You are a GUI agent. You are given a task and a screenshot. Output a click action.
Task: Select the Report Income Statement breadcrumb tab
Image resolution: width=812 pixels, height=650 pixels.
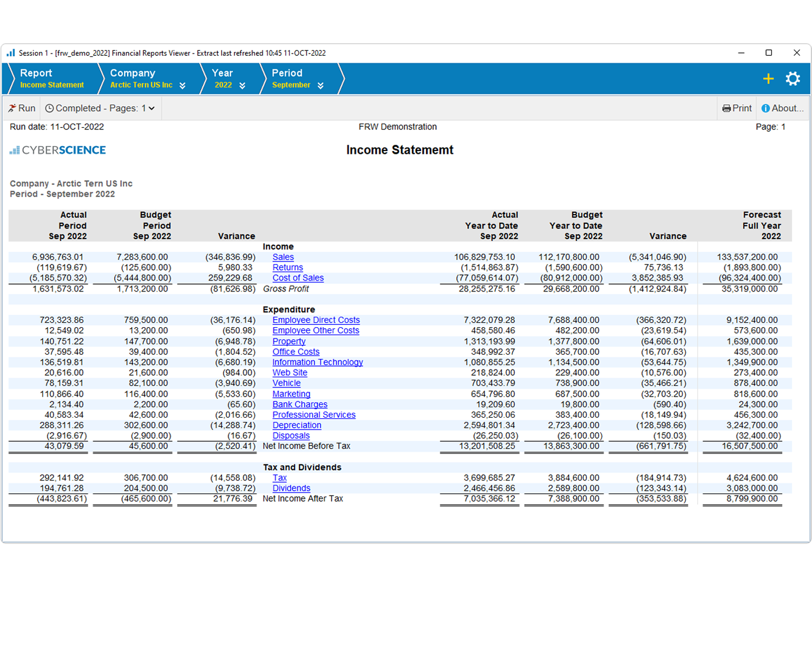pyautogui.click(x=51, y=78)
